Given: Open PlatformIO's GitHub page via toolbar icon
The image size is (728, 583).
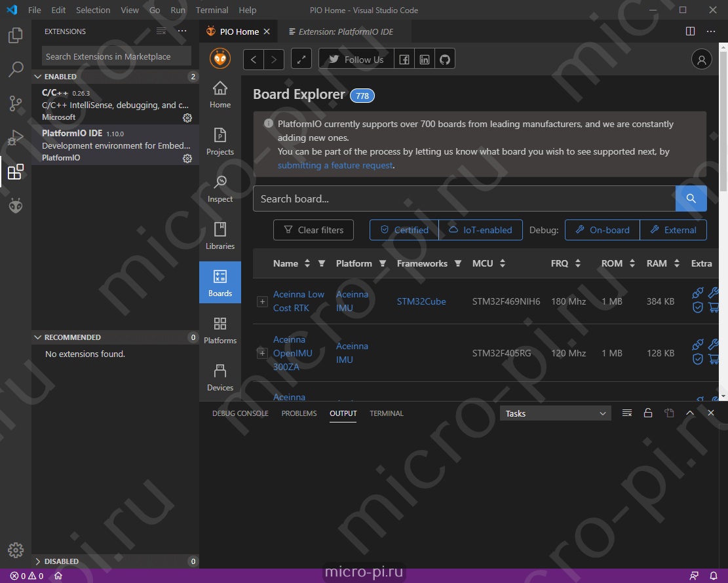Looking at the screenshot, I should click(x=444, y=58).
